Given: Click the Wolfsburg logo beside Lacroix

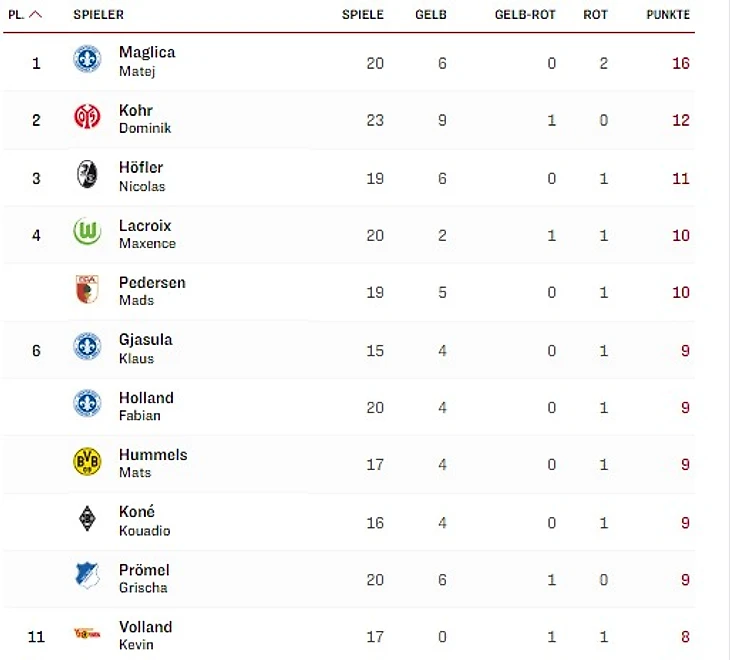Looking at the screenshot, I should [87, 233].
